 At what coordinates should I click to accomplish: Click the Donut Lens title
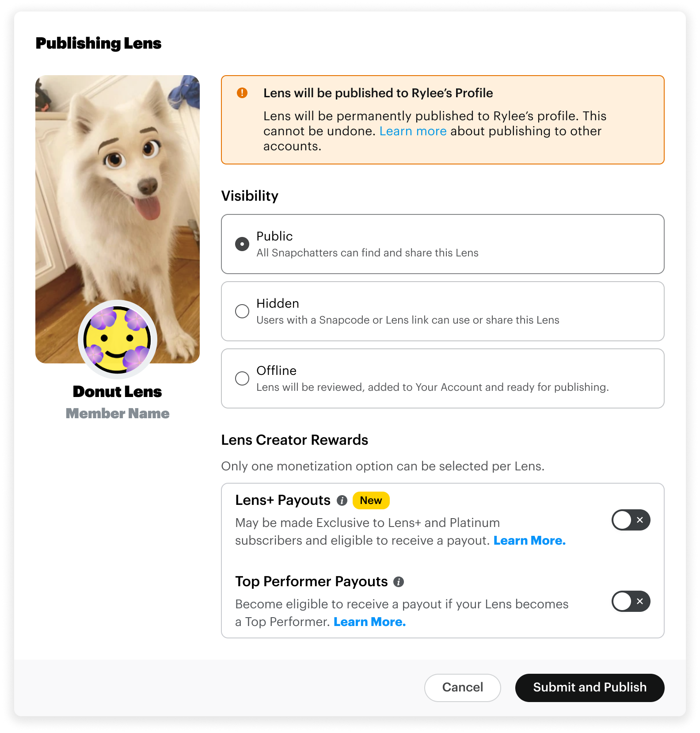pos(118,392)
